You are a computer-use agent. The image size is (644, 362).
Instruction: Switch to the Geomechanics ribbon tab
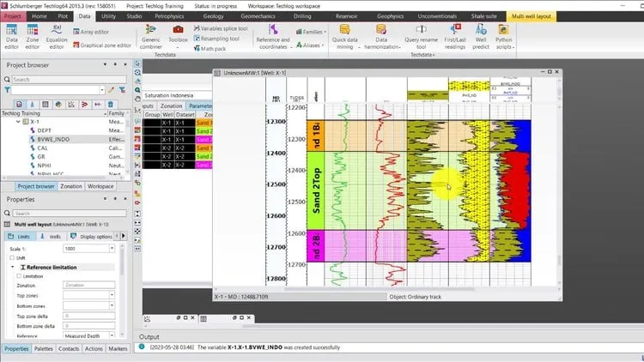(258, 16)
